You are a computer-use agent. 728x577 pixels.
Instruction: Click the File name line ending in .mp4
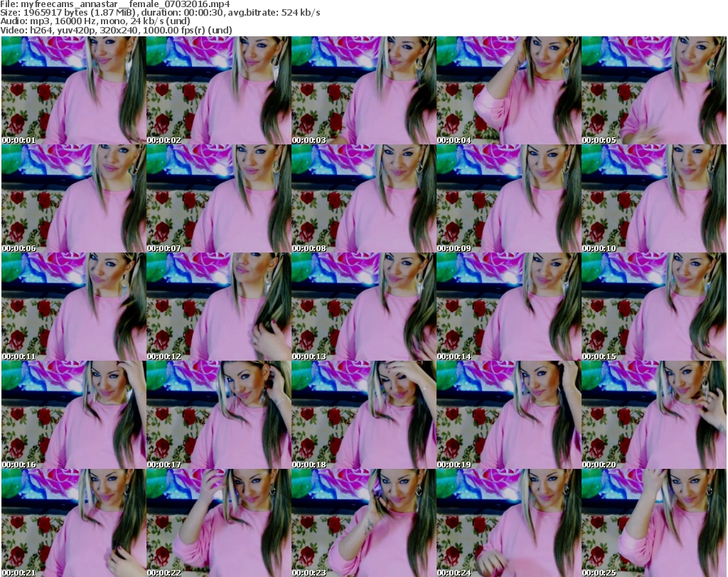pyautogui.click(x=115, y=4)
